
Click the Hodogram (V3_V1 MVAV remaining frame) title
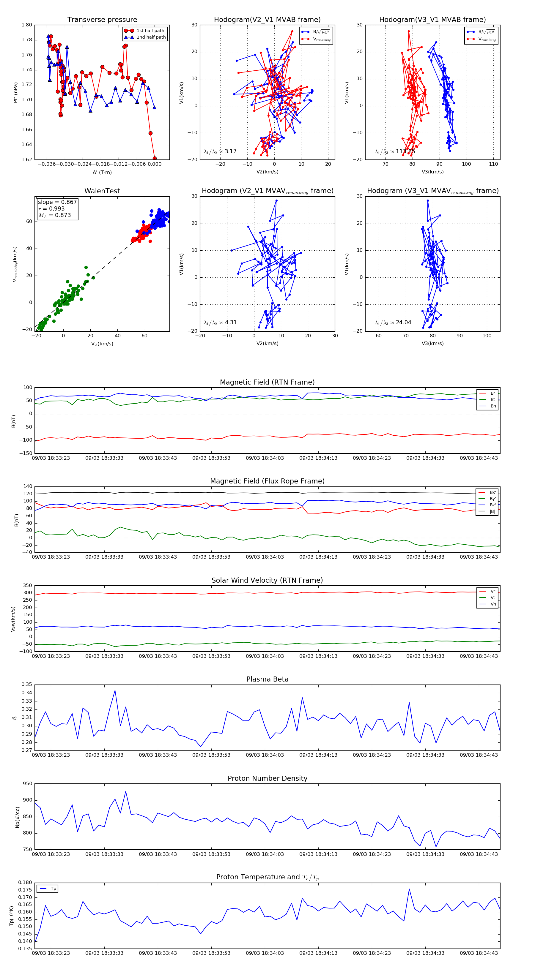click(432, 191)
